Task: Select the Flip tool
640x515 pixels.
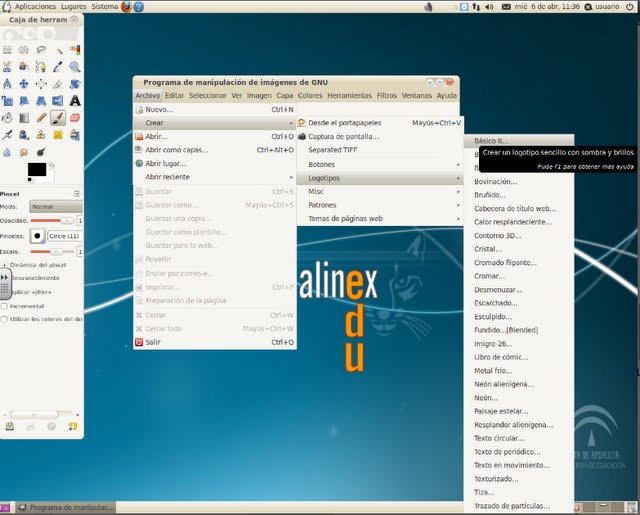Action: [58, 101]
